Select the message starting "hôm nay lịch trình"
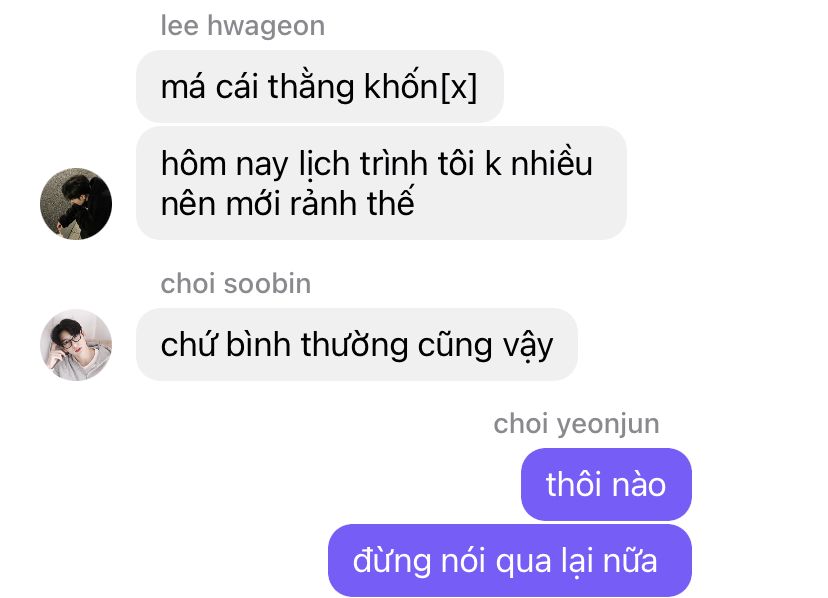This screenshot has width=828, height=598. pyautogui.click(x=381, y=183)
